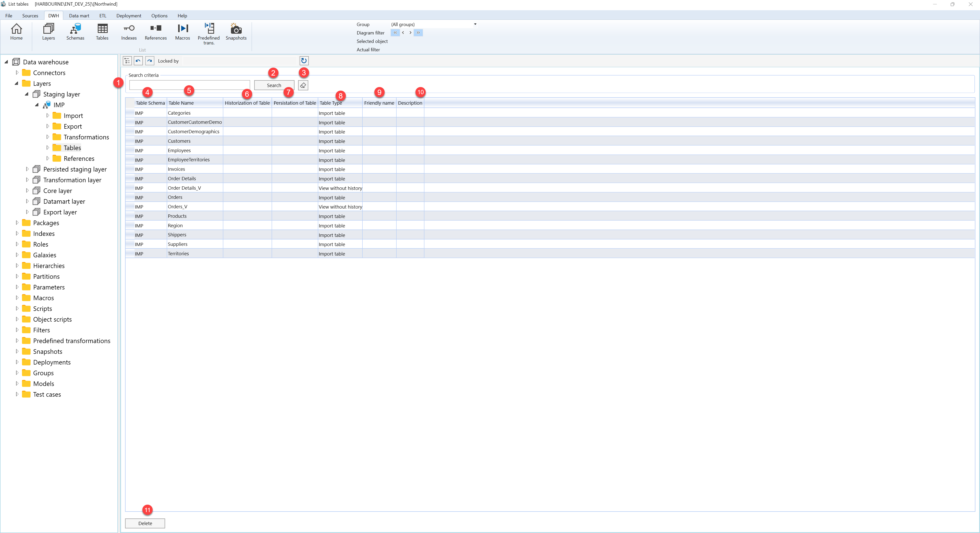The height and width of the screenshot is (533, 980).
Task: Sort by Friendly name column header
Action: (379, 103)
